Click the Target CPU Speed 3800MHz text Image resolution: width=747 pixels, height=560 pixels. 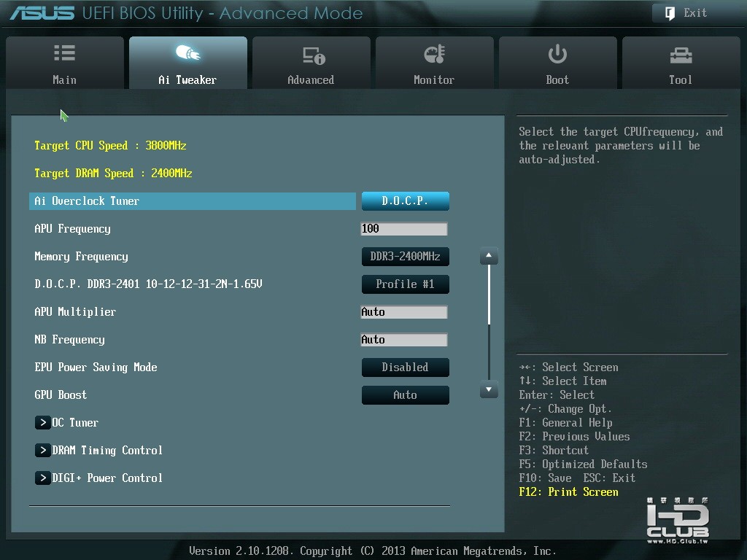[x=110, y=146]
